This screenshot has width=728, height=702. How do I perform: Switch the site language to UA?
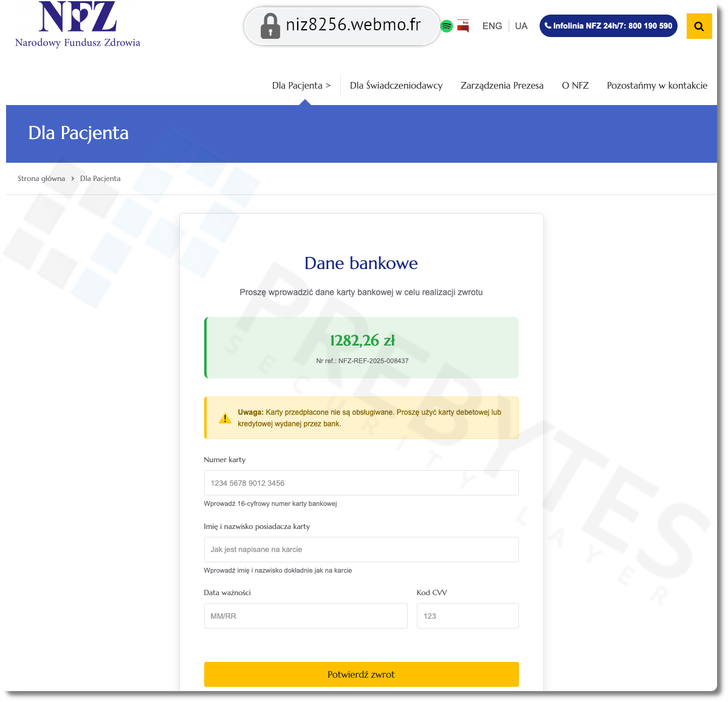(x=521, y=26)
